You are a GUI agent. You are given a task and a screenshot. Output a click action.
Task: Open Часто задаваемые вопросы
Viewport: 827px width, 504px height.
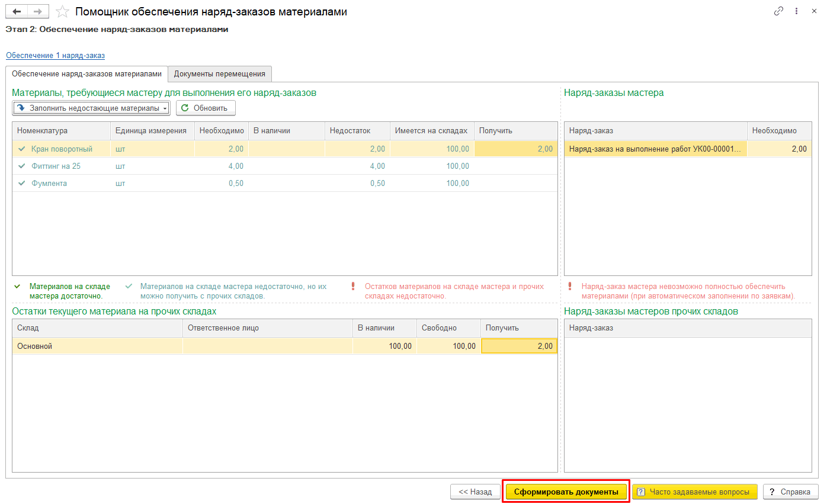pos(694,492)
